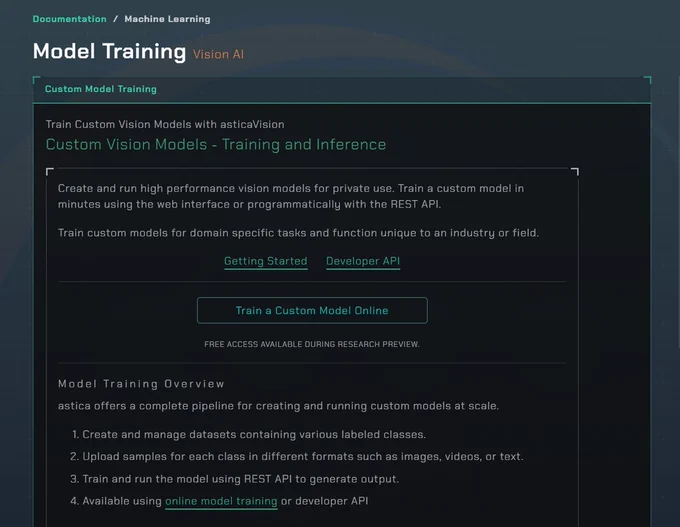Click list item 'Train and run the model using REST API'
The height and width of the screenshot is (527, 680).
(240, 479)
